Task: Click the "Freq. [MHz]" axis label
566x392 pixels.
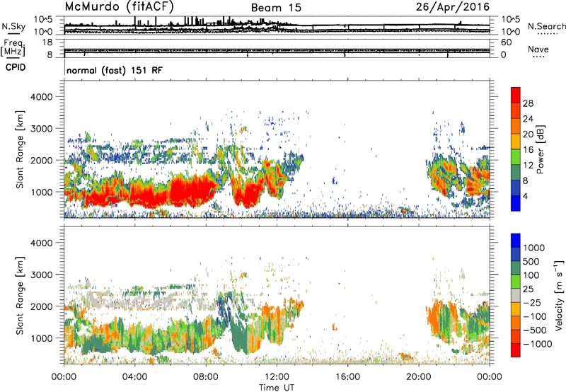Action: pos(13,47)
